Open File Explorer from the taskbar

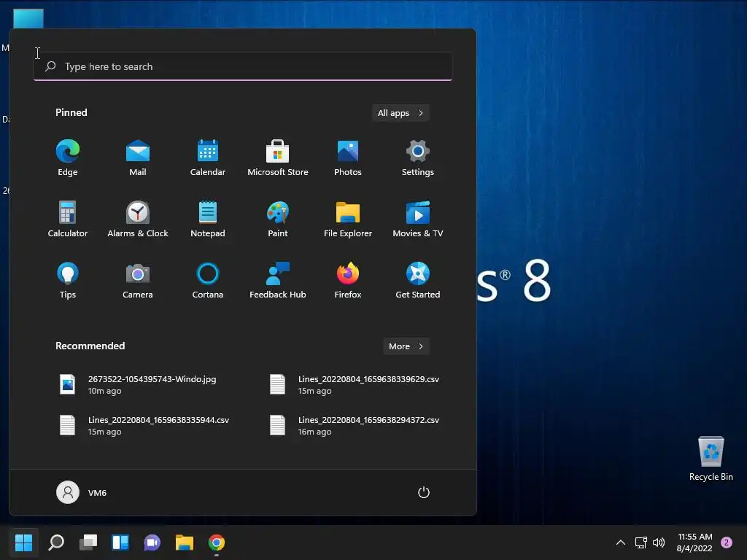pyautogui.click(x=185, y=542)
